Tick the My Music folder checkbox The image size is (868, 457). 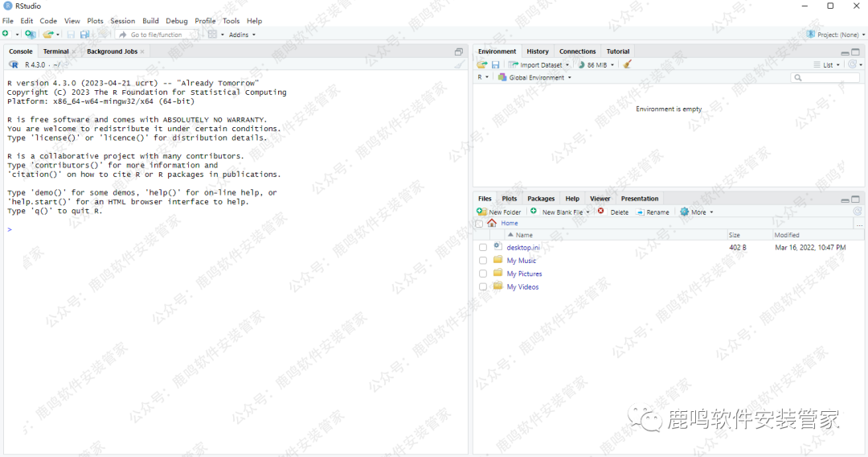pos(483,261)
